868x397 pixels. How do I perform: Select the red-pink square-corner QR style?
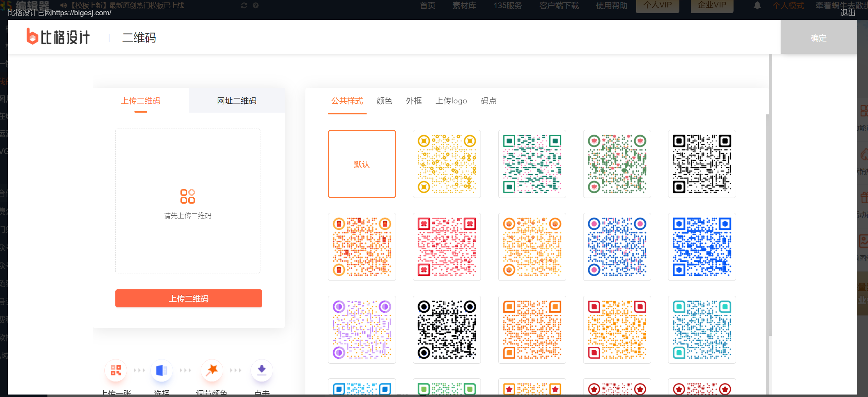point(447,247)
